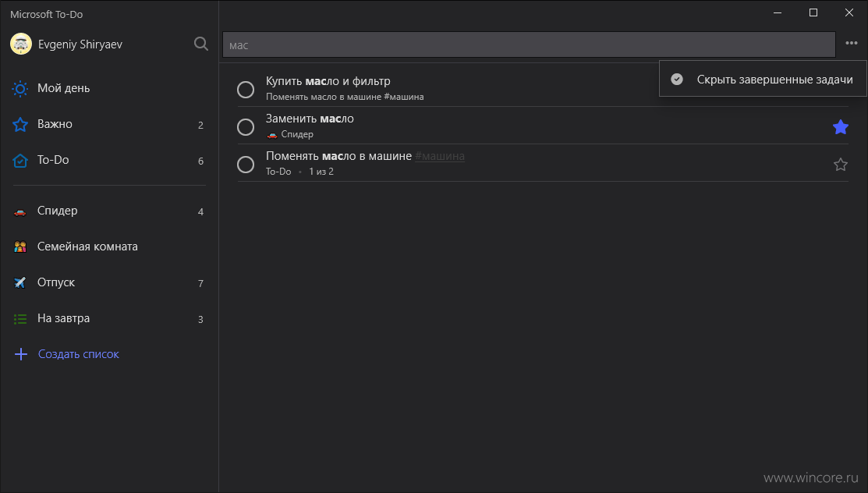The width and height of the screenshot is (868, 493).
Task: Unstar the Заменить масло task
Action: [841, 127]
